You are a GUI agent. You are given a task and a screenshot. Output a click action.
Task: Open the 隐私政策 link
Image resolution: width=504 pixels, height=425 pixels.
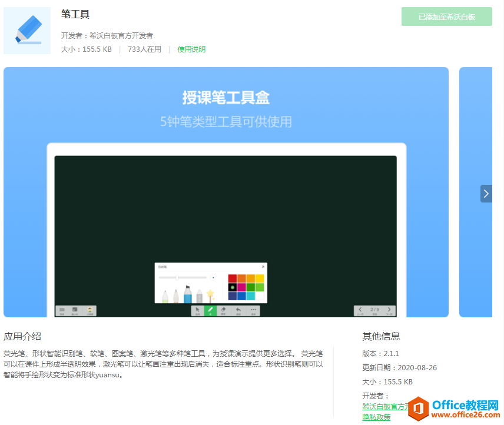[x=376, y=417]
